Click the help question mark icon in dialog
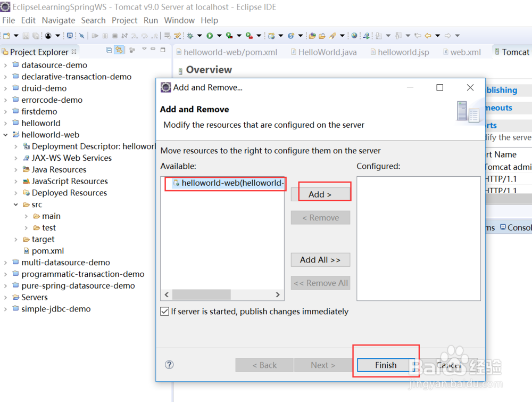 [x=169, y=365]
